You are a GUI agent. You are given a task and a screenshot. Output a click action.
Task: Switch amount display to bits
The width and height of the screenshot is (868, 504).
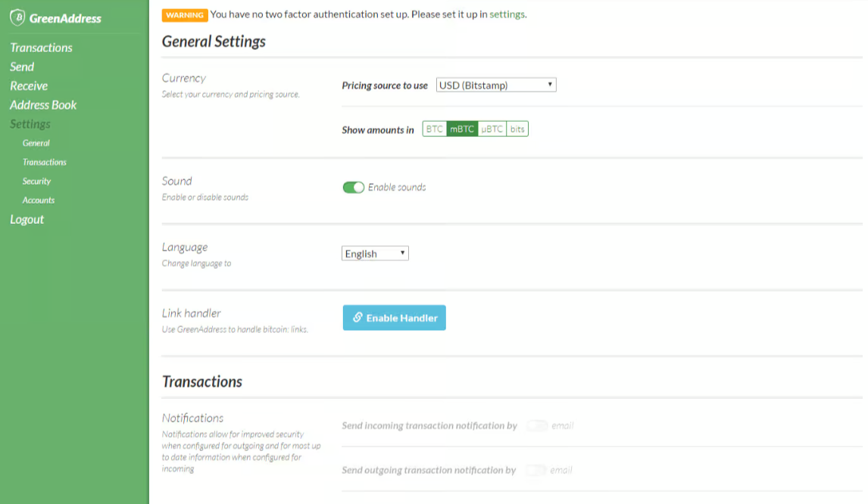click(x=517, y=129)
